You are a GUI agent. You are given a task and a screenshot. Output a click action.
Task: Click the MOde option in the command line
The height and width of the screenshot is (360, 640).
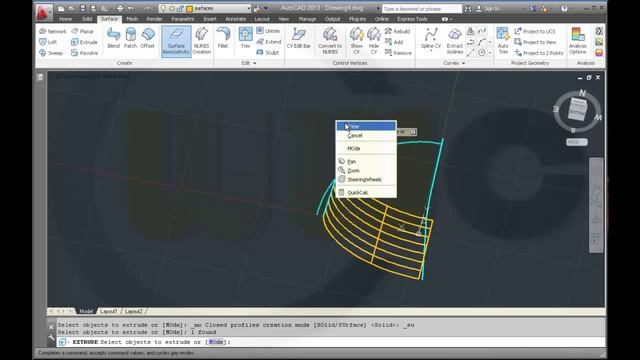[x=216, y=342]
